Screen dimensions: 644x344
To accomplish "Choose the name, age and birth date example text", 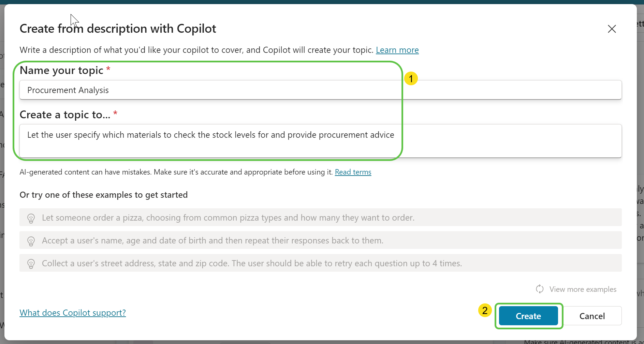I will pyautogui.click(x=213, y=241).
